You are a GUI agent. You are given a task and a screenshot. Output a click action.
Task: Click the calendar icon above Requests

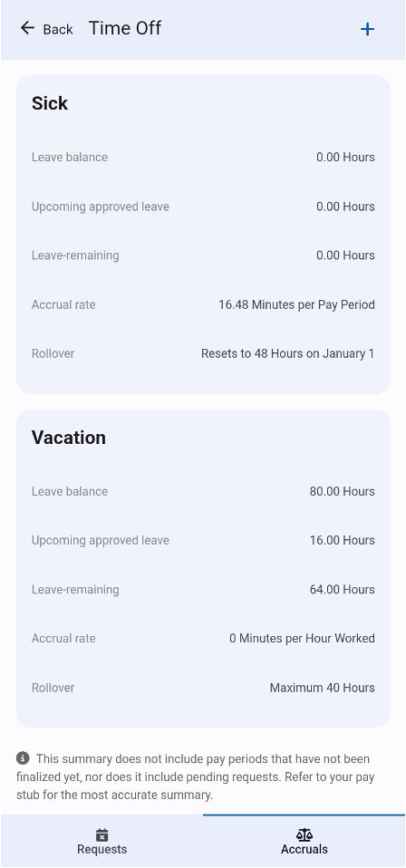[101, 834]
